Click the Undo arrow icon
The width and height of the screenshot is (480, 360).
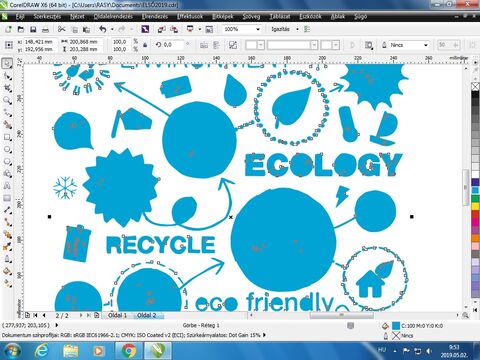click(103, 29)
